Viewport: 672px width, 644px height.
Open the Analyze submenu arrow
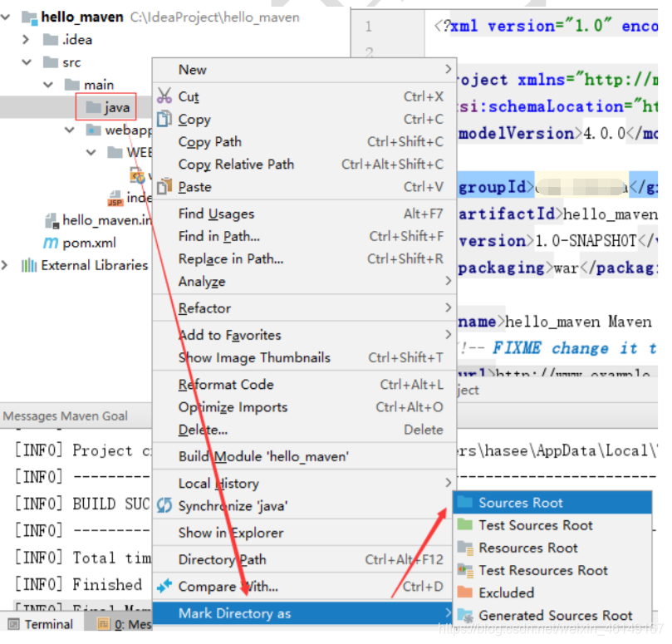(449, 281)
